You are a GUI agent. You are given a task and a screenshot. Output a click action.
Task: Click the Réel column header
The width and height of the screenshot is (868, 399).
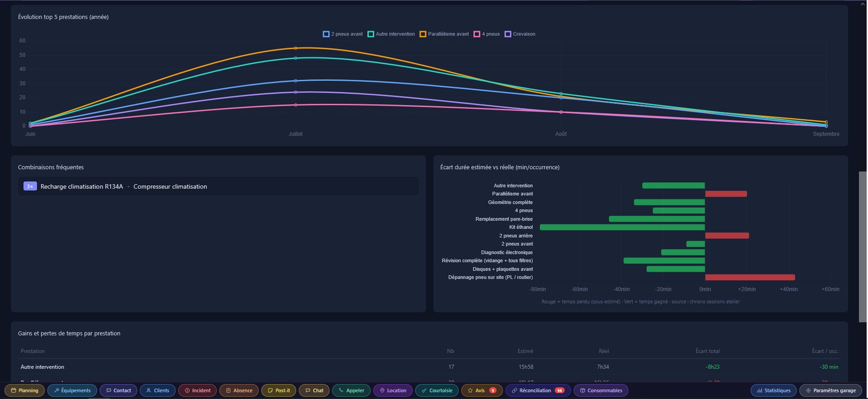[604, 351]
